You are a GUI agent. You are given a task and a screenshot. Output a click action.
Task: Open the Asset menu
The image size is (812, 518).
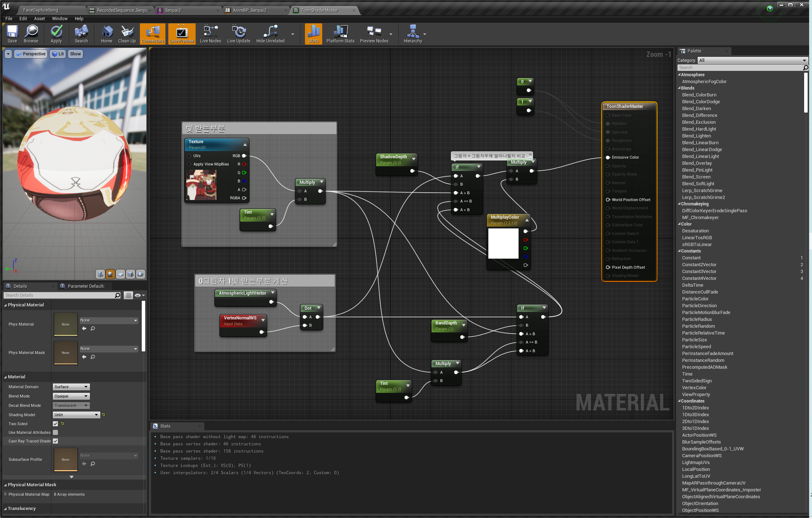[40, 19]
